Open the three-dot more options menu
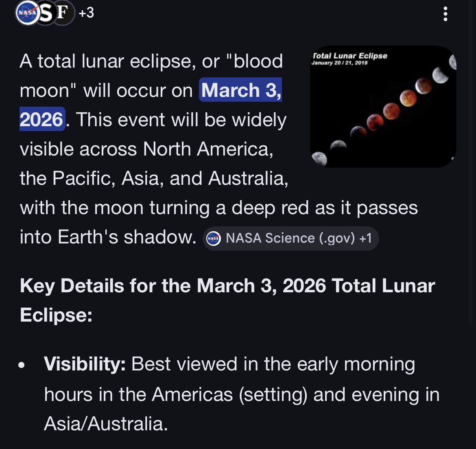 [x=445, y=14]
